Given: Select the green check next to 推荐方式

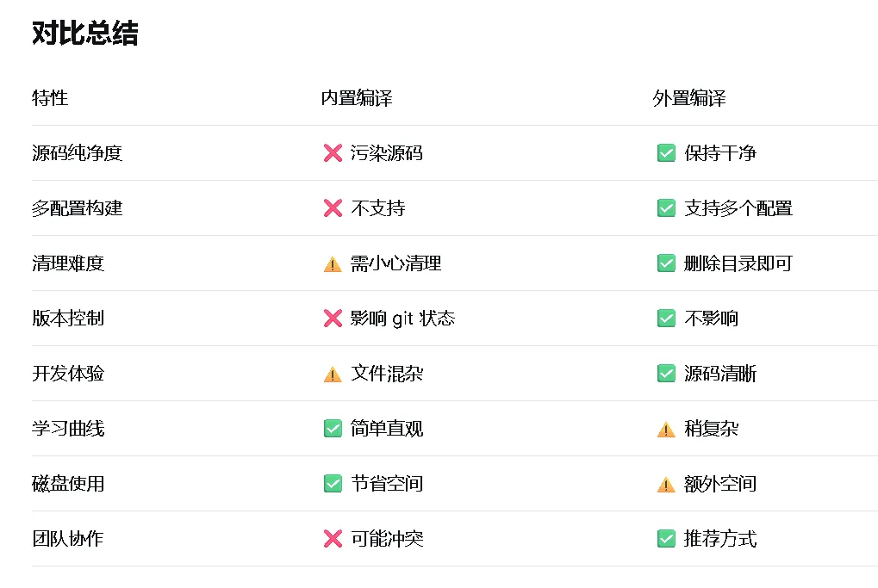Looking at the screenshot, I should pos(666,539).
